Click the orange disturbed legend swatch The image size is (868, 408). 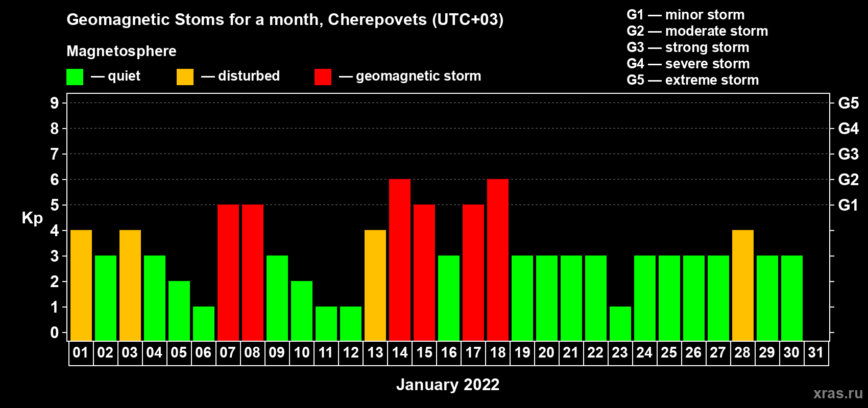click(185, 77)
